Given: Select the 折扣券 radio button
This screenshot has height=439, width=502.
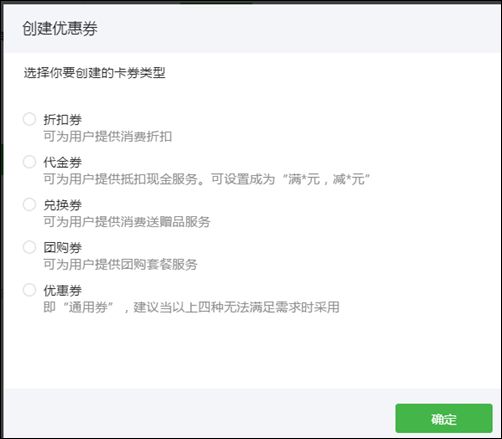Looking at the screenshot, I should tap(29, 119).
